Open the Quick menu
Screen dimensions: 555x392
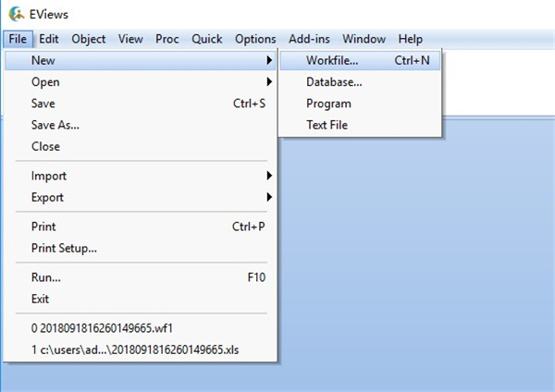pos(207,39)
